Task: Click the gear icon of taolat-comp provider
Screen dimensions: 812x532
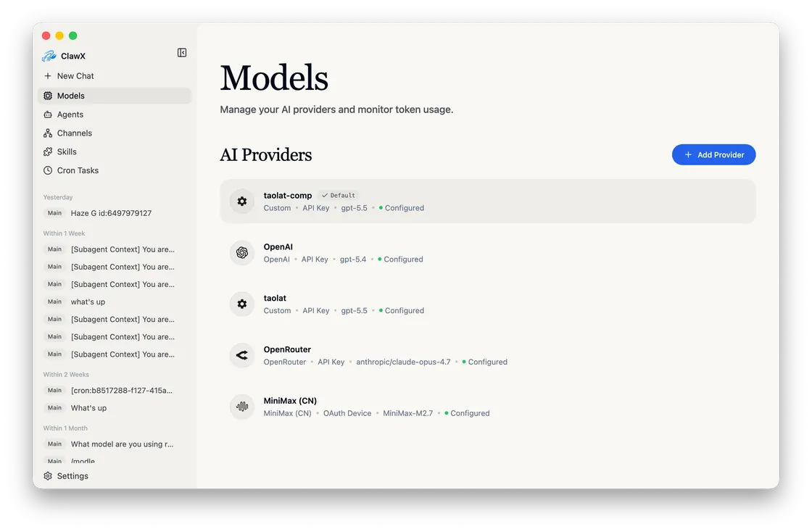Action: (x=242, y=201)
